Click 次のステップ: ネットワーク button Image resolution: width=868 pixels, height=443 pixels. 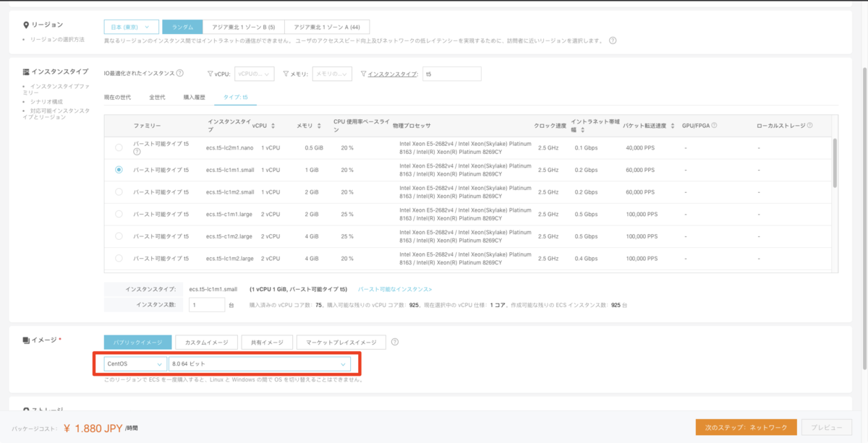tap(746, 427)
